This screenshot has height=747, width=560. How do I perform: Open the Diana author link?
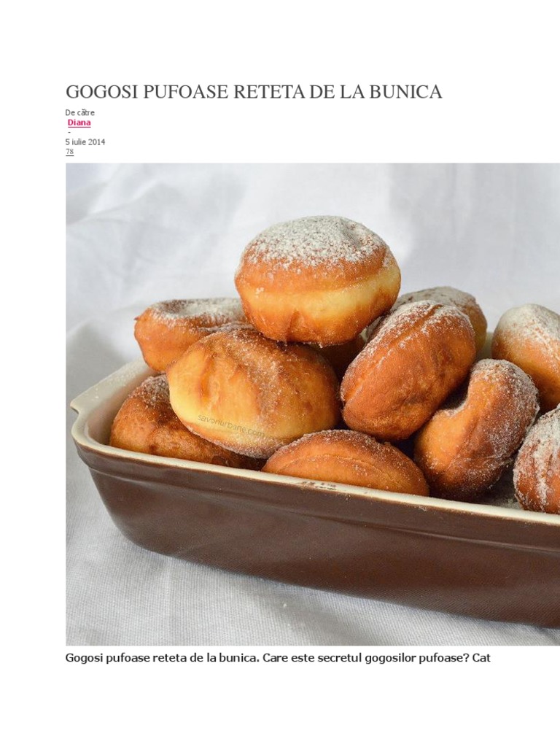click(x=79, y=123)
